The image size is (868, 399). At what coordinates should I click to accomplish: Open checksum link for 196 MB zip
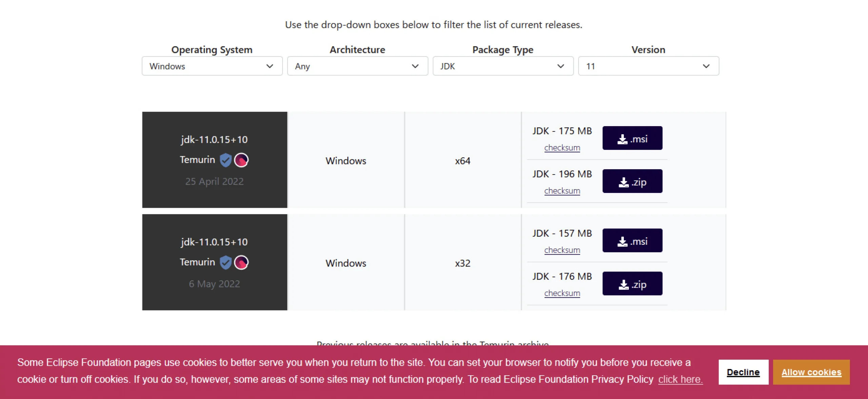[562, 191]
